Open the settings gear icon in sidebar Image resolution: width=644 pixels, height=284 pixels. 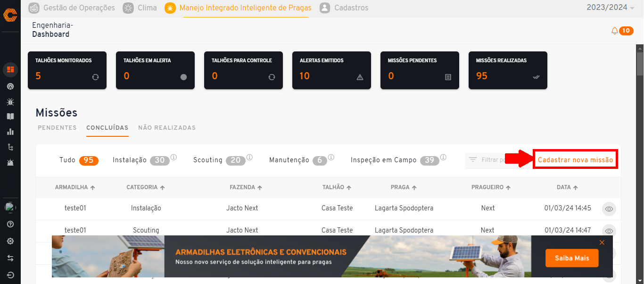tap(10, 241)
